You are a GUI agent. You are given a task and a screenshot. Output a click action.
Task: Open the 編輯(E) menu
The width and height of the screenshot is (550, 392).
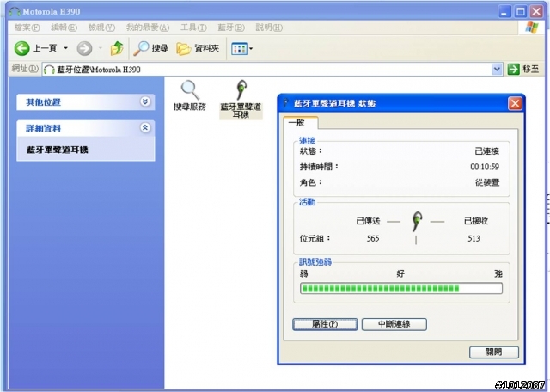tap(64, 28)
